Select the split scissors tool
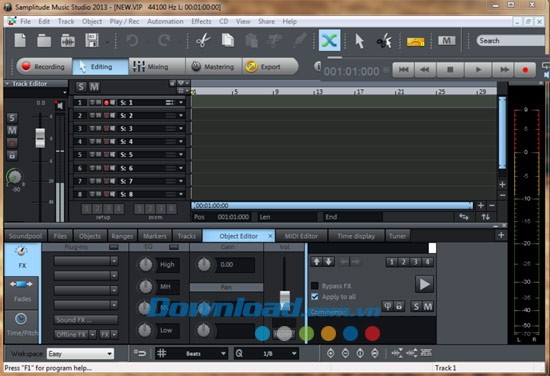Image resolution: width=550 pixels, height=376 pixels. pyautogui.click(x=384, y=41)
